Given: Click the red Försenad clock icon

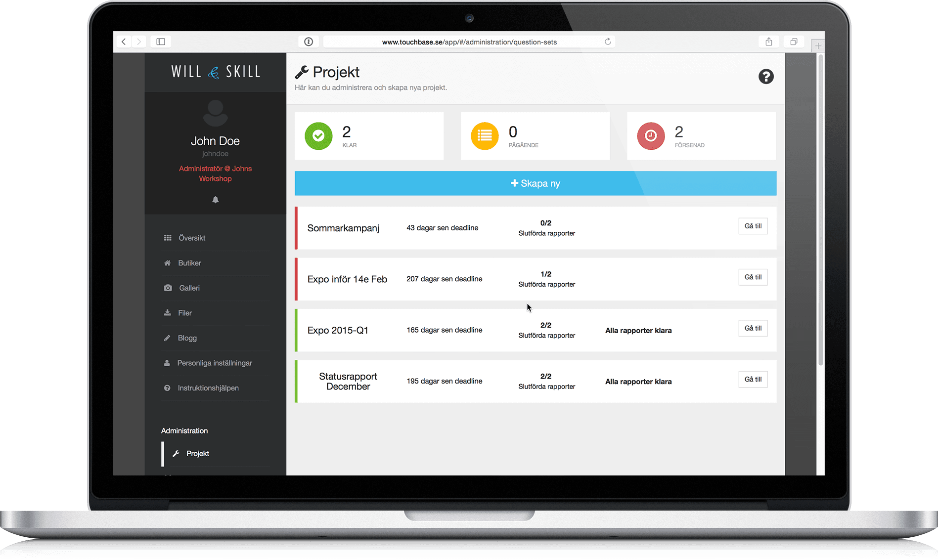Looking at the screenshot, I should pyautogui.click(x=651, y=136).
